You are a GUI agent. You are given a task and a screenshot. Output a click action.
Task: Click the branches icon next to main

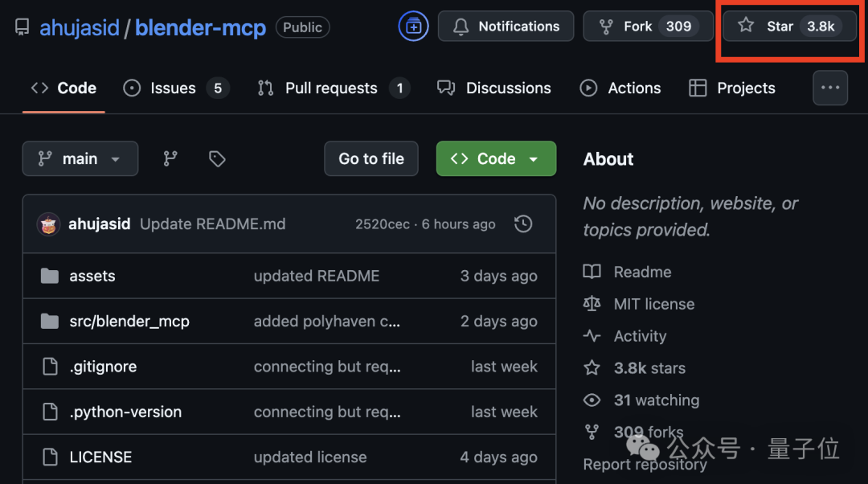pos(170,159)
